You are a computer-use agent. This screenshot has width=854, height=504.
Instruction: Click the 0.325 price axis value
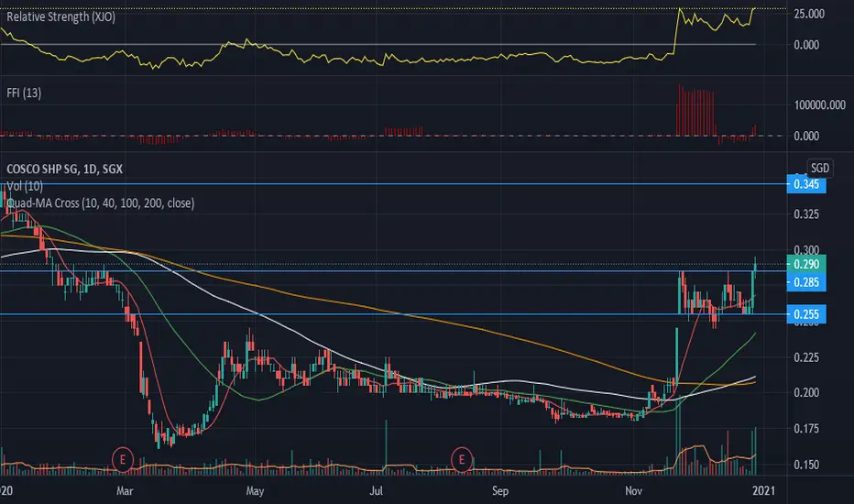(806, 214)
